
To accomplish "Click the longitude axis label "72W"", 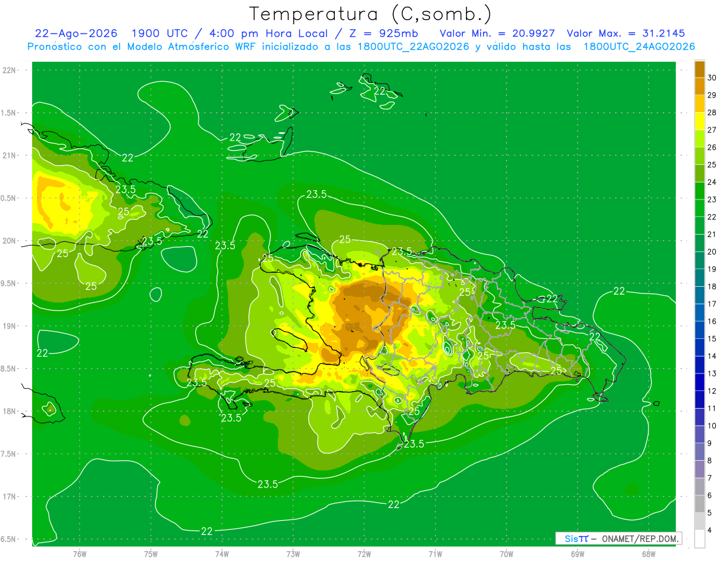I will click(x=364, y=554).
